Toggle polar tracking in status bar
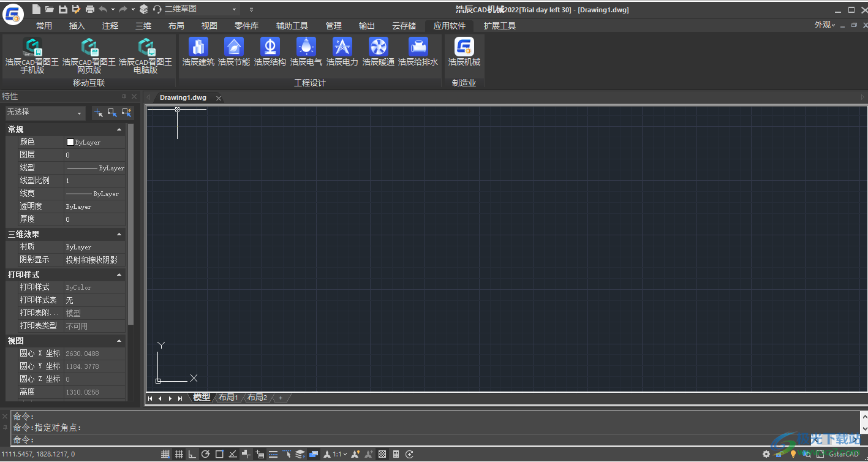The height and width of the screenshot is (462, 868). (206, 454)
